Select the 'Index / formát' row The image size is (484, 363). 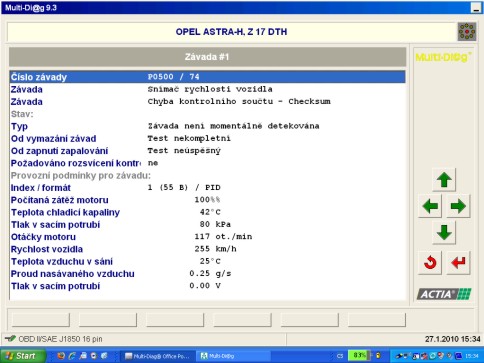pyautogui.click(x=208, y=188)
